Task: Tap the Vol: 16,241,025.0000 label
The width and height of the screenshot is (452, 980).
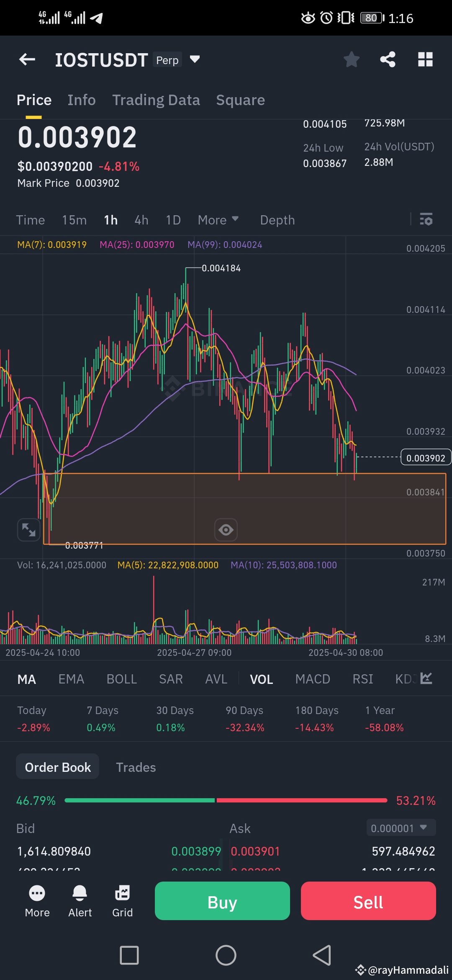Action: 62,565
